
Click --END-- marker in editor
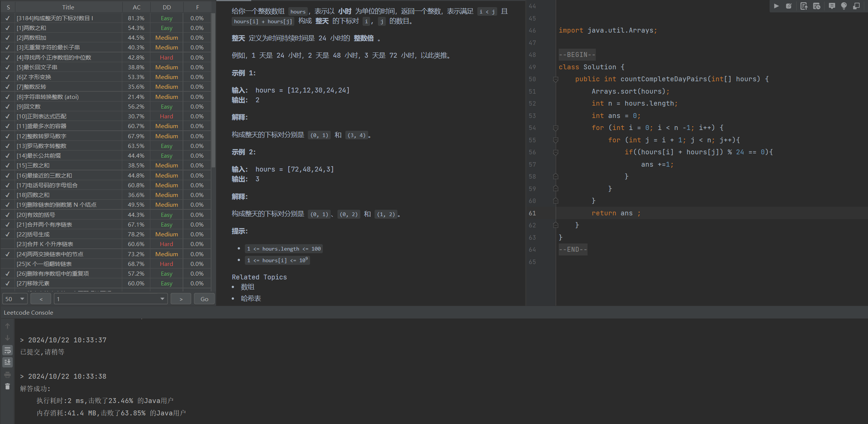(573, 249)
